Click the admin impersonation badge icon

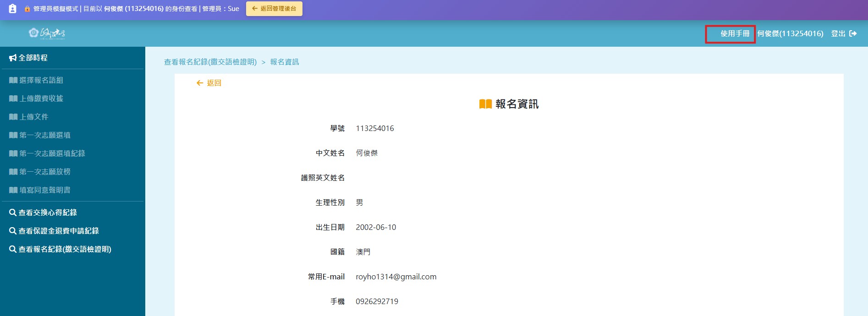12,9
